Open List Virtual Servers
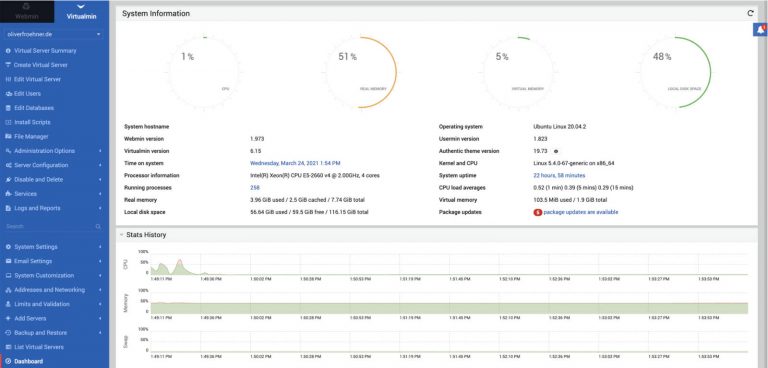The image size is (768, 368). [x=39, y=347]
